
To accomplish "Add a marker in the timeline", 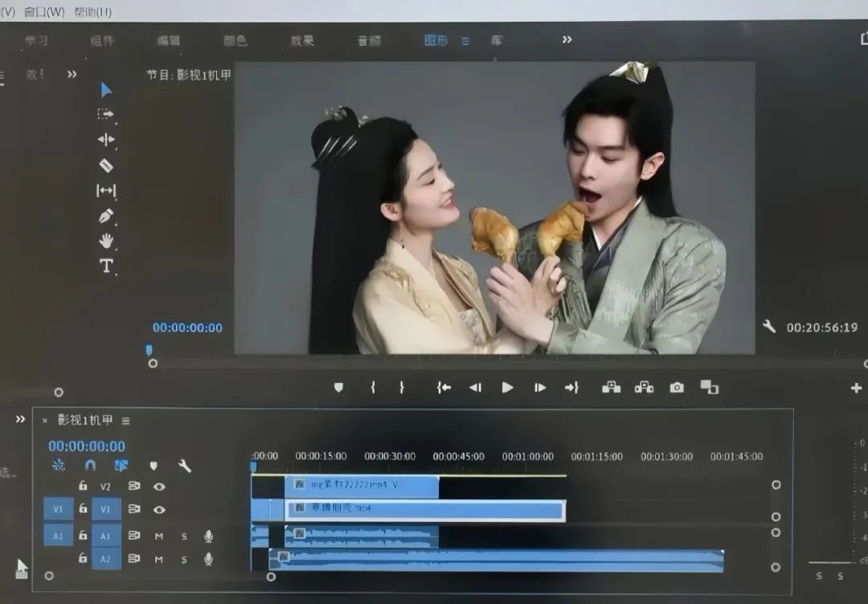I will [154, 466].
